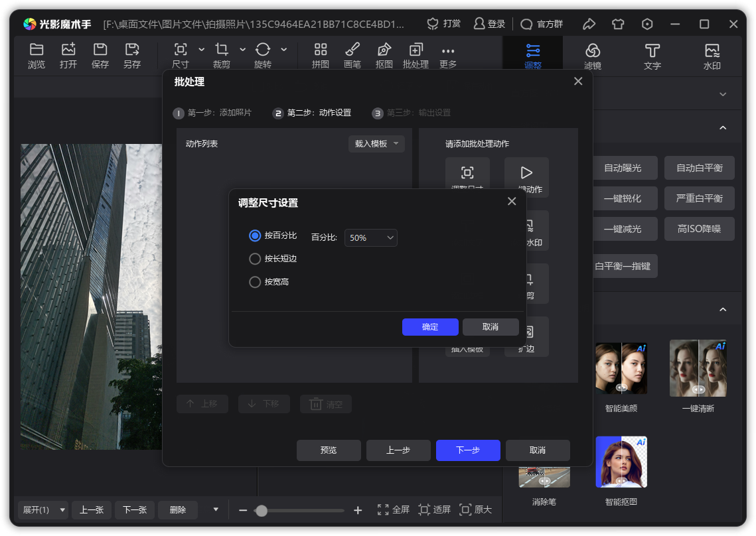This screenshot has width=756, height=536.
Task: Select the 按百分比 radio button
Action: pos(254,235)
